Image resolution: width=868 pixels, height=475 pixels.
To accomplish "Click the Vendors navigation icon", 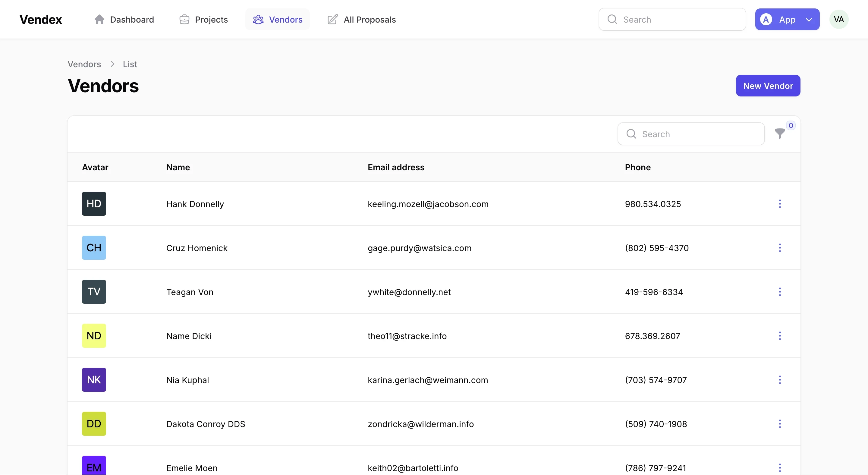I will pos(258,19).
